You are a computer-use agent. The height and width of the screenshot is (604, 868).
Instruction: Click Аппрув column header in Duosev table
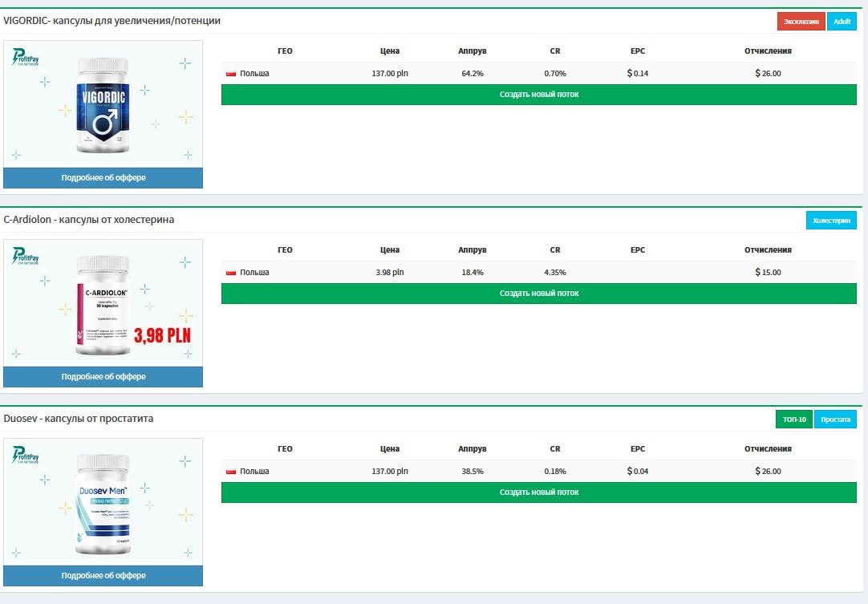[473, 449]
